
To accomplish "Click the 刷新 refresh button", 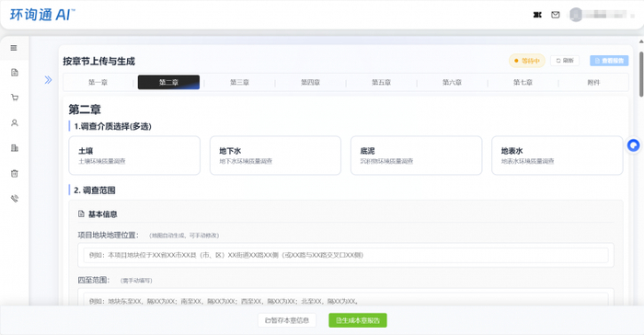I will click(x=565, y=61).
